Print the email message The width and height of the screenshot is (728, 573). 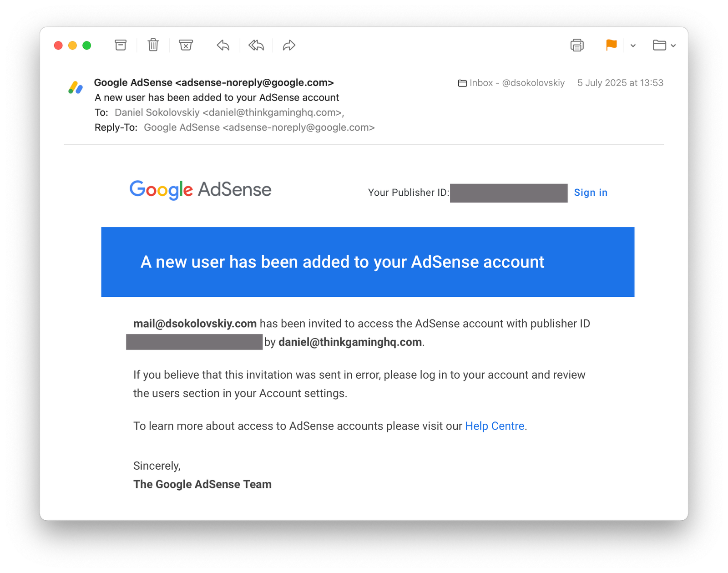click(x=577, y=45)
